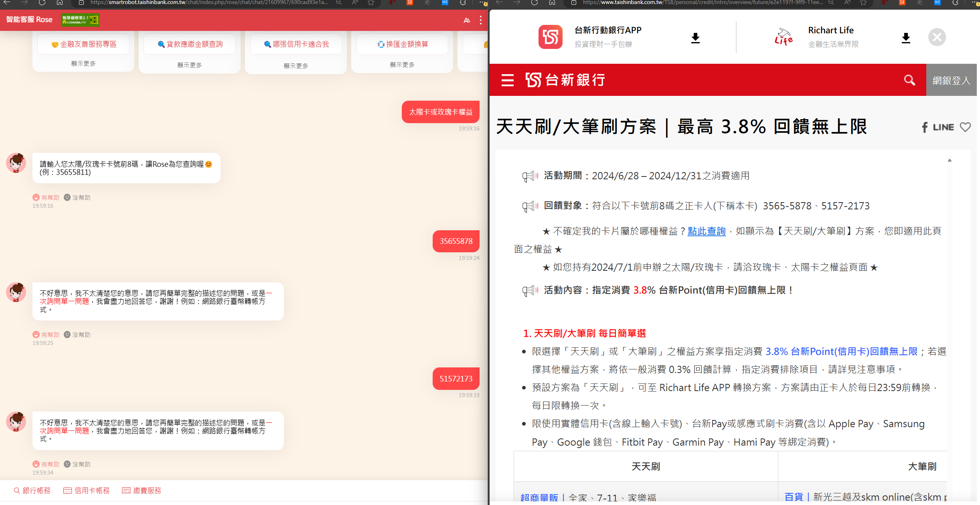The height and width of the screenshot is (505, 980).
Task: Expand 顯示更多 under 換匯金額換算
Action: [x=402, y=65]
